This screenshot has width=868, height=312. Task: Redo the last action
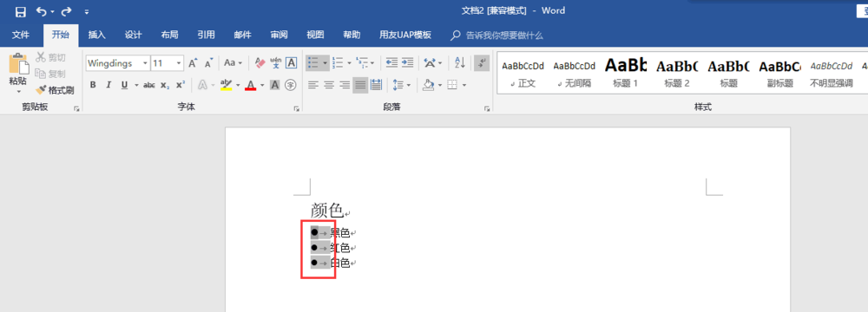tap(67, 11)
